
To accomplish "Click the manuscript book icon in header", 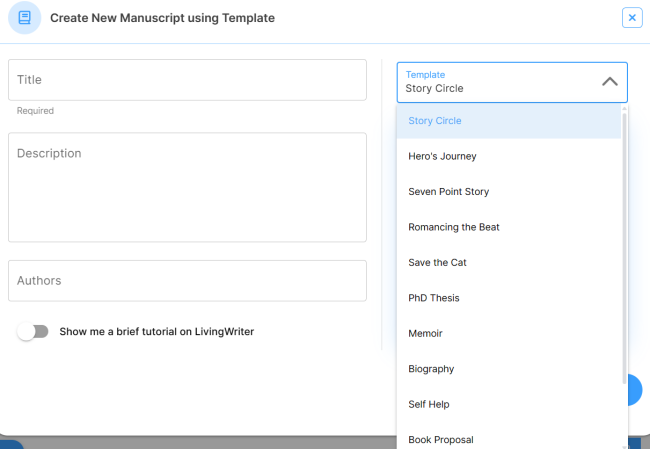I will (24, 18).
